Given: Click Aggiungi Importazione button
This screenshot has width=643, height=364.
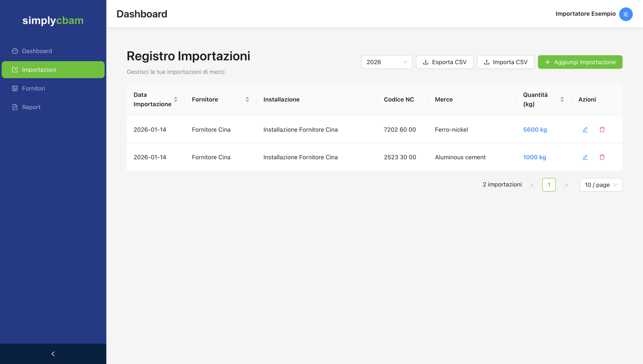Looking at the screenshot, I should pyautogui.click(x=580, y=62).
